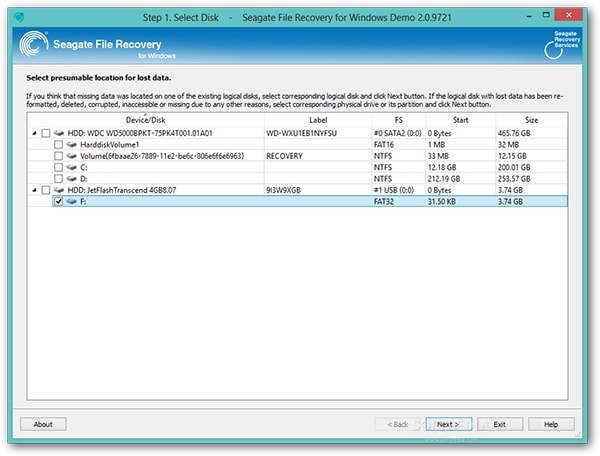Click the Back button
600x456 pixels.
398,424
